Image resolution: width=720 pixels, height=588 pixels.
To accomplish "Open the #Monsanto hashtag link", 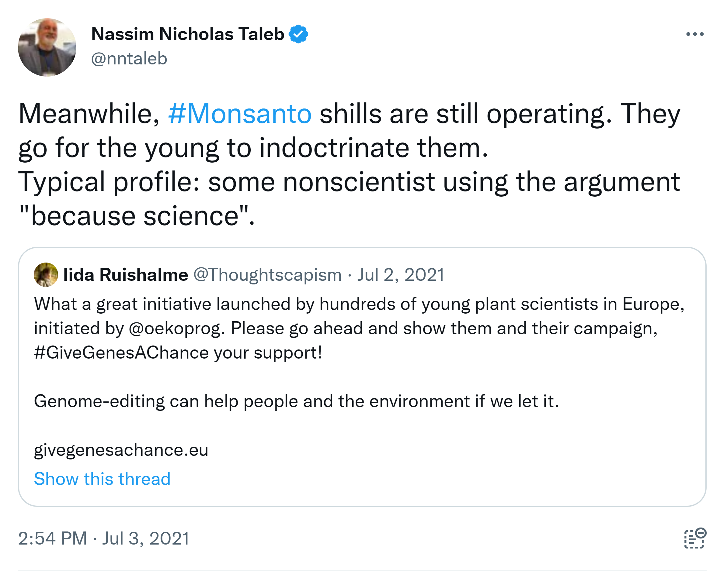I will coord(240,114).
